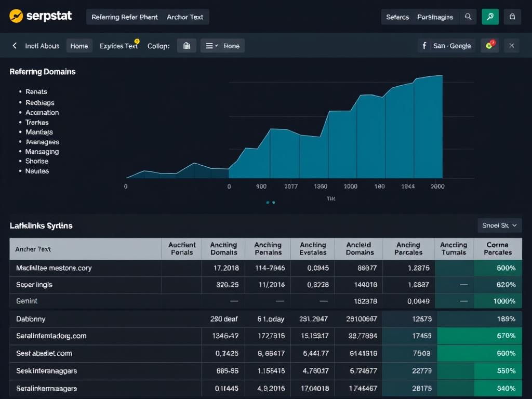Click the 1000% green percentage bar for Genint

(497, 301)
